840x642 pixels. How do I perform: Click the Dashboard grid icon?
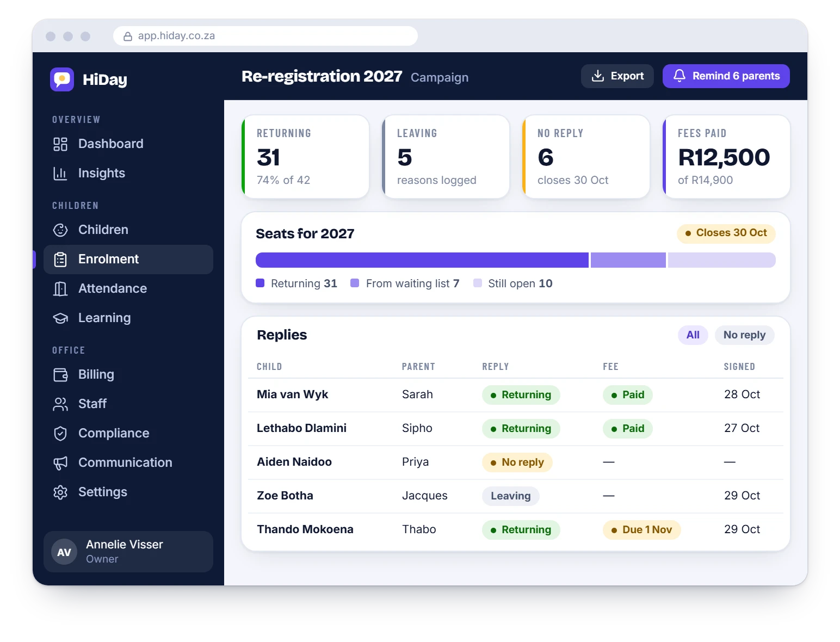coord(60,144)
